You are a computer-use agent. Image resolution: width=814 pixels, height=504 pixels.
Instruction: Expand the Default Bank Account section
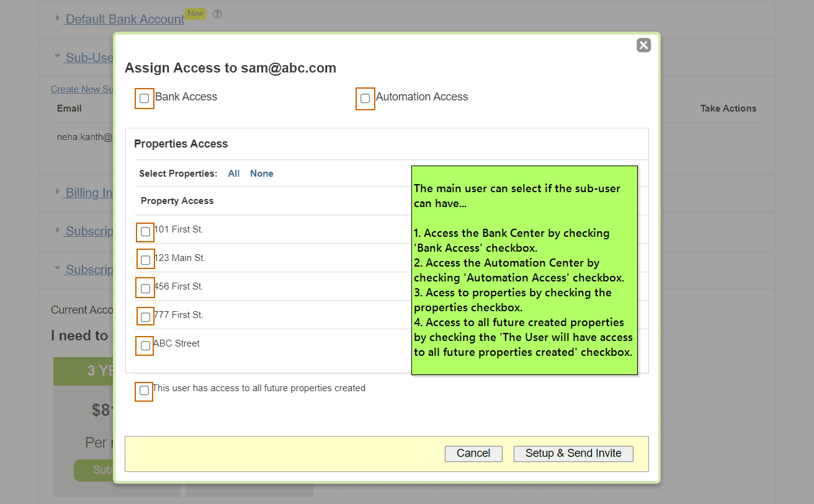tap(125, 19)
